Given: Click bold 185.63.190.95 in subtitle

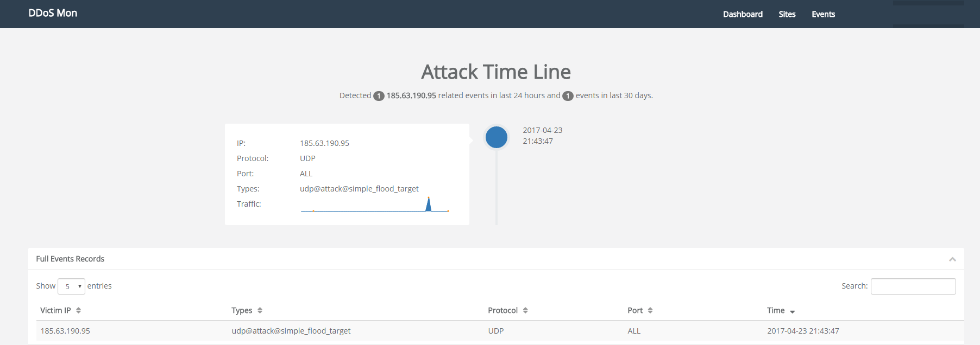Looking at the screenshot, I should pyautogui.click(x=411, y=95).
